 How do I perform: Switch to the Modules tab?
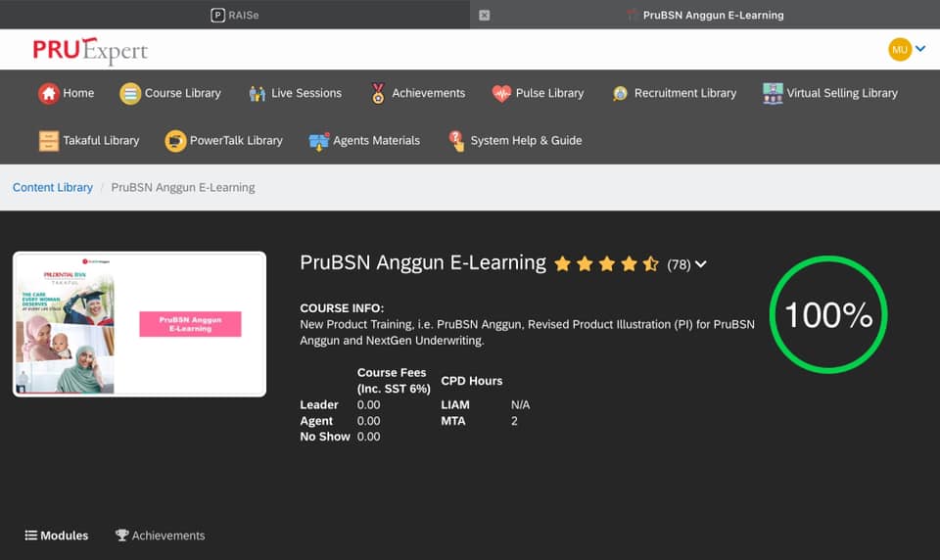[x=57, y=536]
